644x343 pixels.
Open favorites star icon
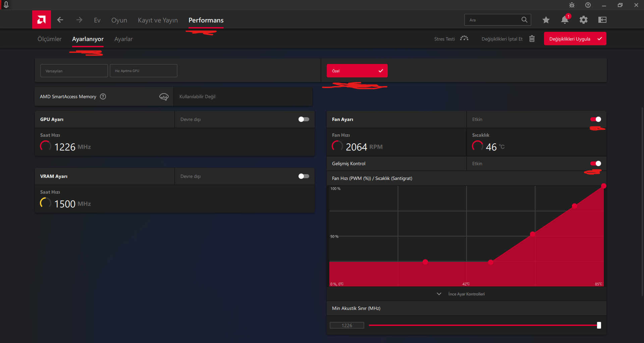546,20
